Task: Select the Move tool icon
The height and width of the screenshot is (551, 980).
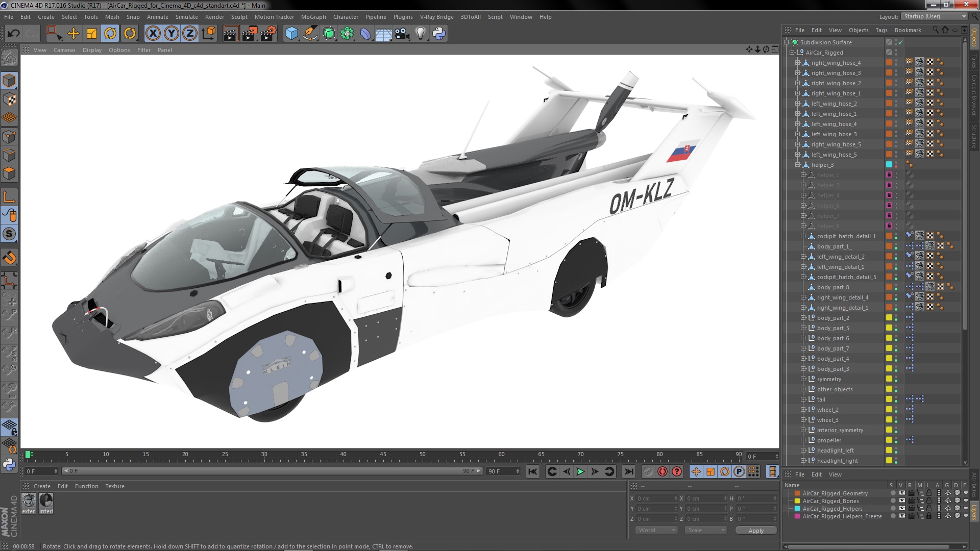Action: 73,34
